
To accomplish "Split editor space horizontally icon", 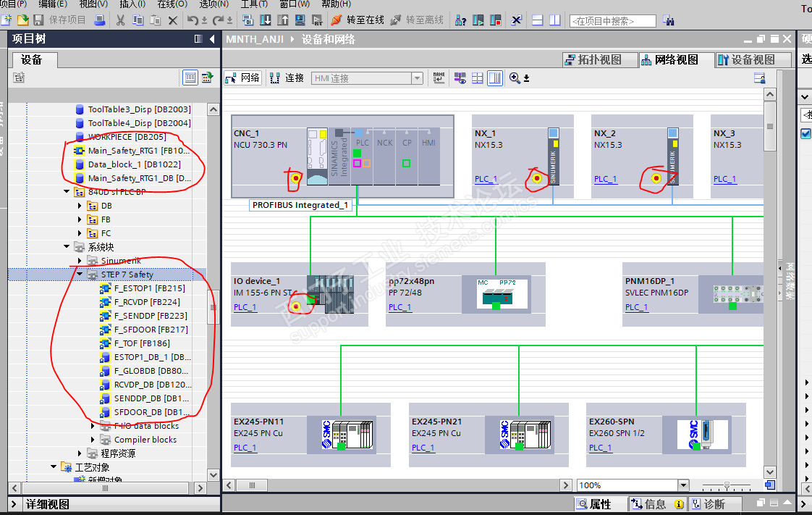I will click(x=538, y=20).
